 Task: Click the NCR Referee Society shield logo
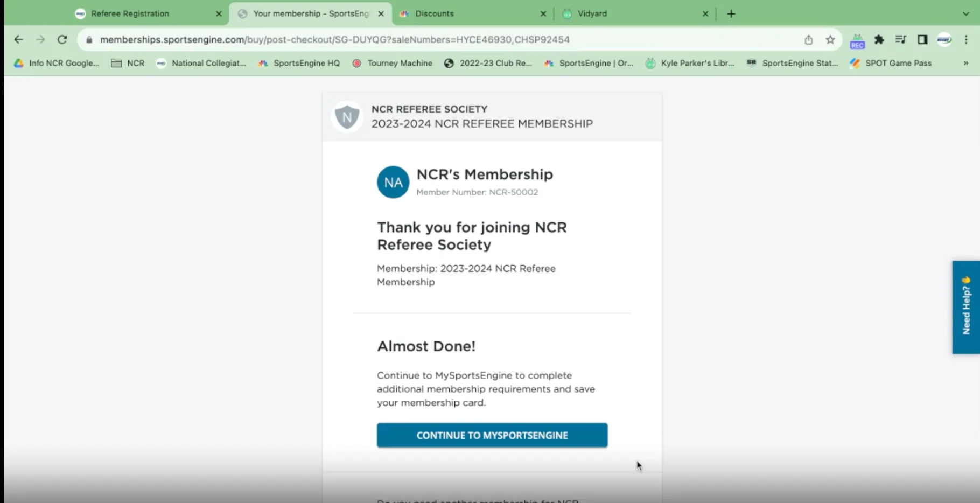(x=347, y=117)
